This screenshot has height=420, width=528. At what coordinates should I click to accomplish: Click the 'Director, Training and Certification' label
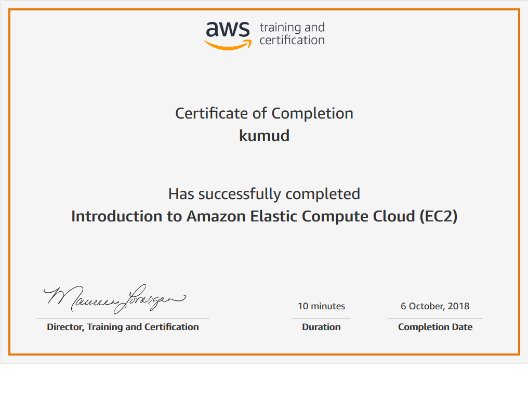click(123, 327)
